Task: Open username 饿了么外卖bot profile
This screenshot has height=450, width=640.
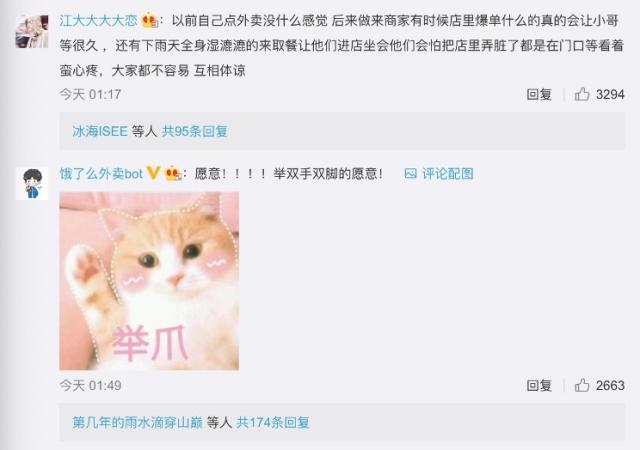Action: (x=101, y=174)
